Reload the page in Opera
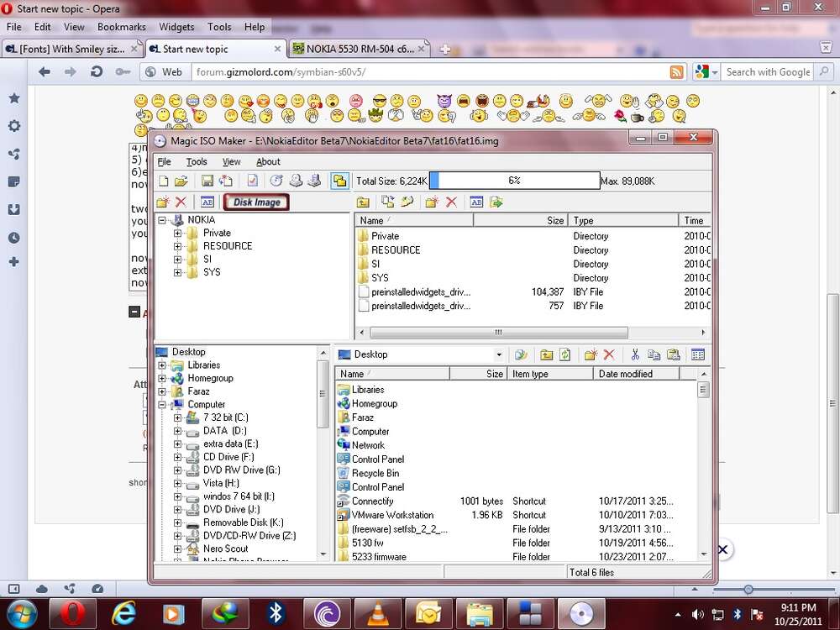This screenshot has width=840, height=630. (x=97, y=71)
